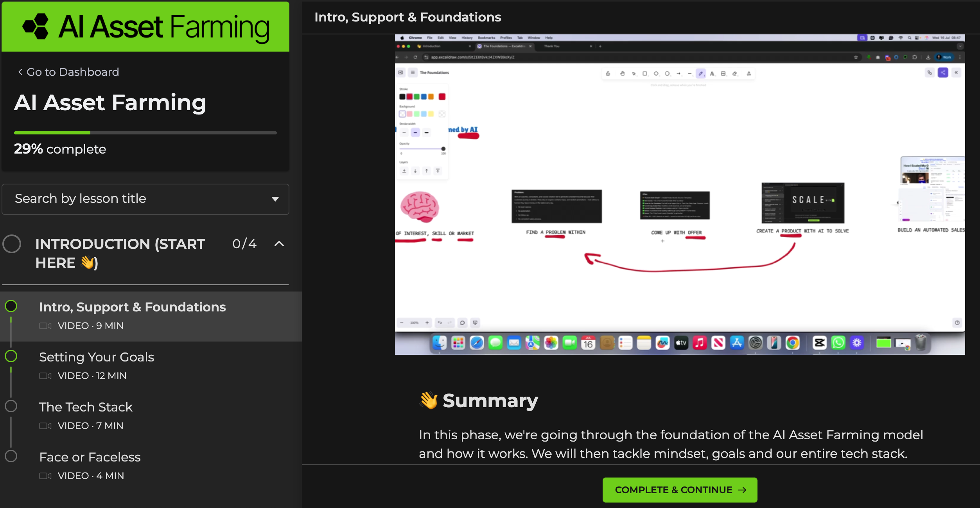The width and height of the screenshot is (980, 508).
Task: Toggle completion circle for Setting Your Goals
Action: coord(11,356)
